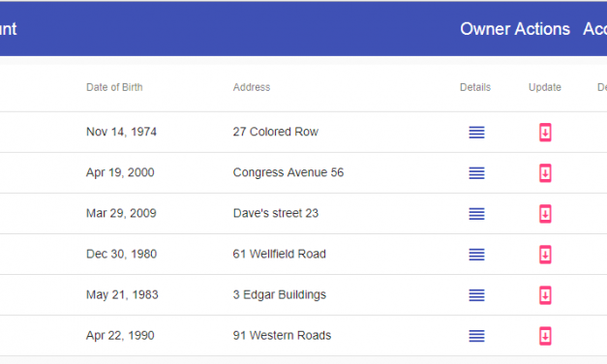View details for 91 Western Roads owner
Image resolution: width=607 pixels, height=364 pixels.
(x=476, y=336)
